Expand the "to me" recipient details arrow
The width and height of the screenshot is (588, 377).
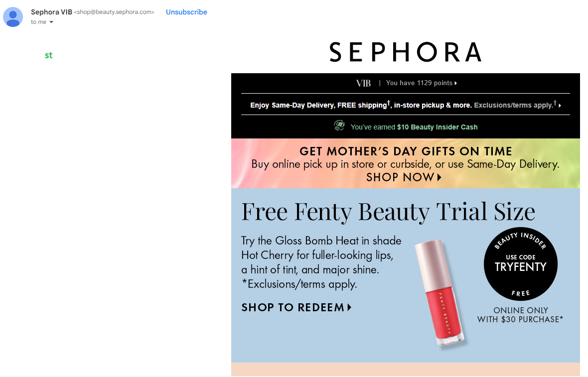(x=51, y=22)
